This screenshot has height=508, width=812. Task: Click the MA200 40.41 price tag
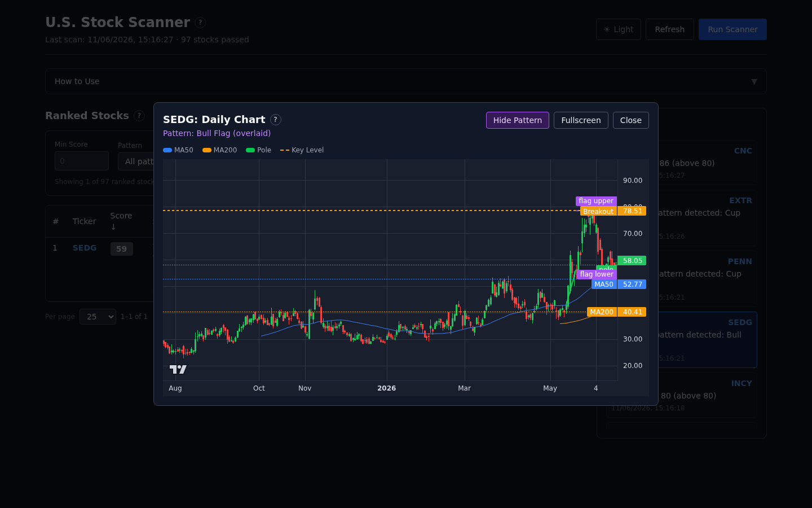[632, 312]
